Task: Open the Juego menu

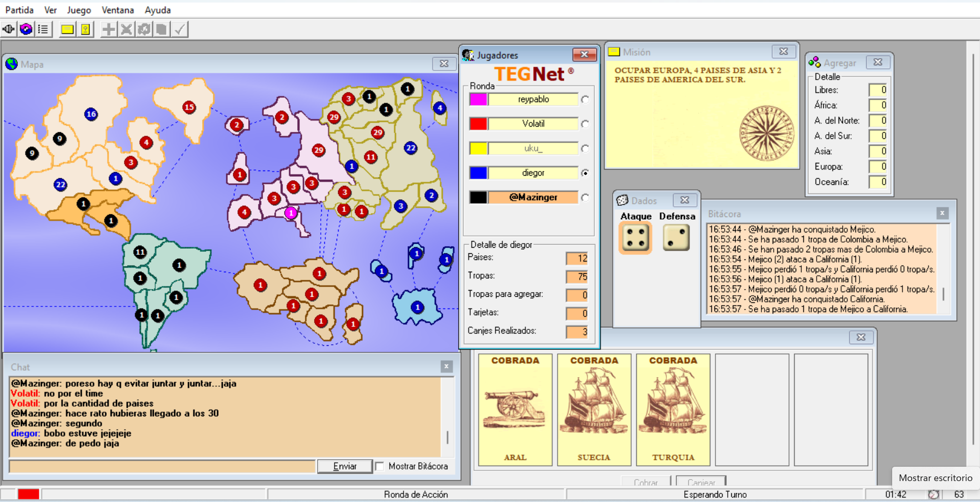Action: (x=79, y=10)
